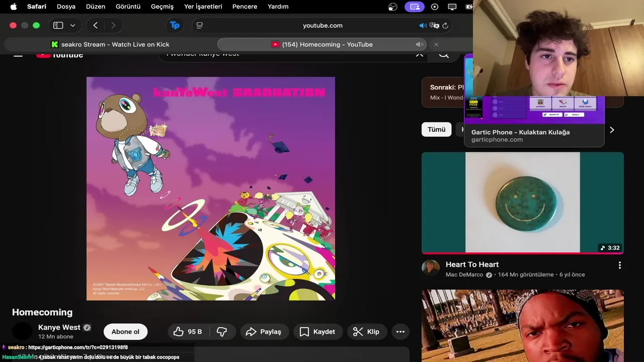644x362 pixels.
Task: Select the Homecoming - YouTube tab
Action: click(323, 44)
